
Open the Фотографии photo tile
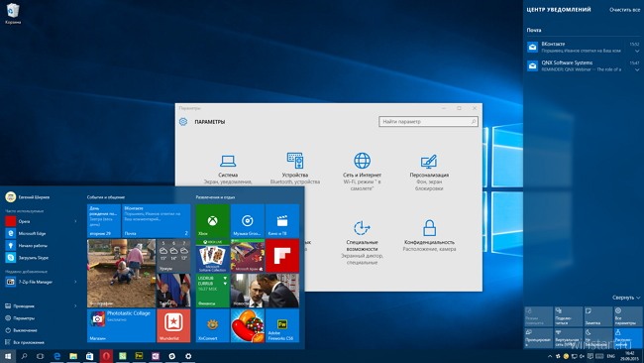pyautogui.click(x=121, y=274)
